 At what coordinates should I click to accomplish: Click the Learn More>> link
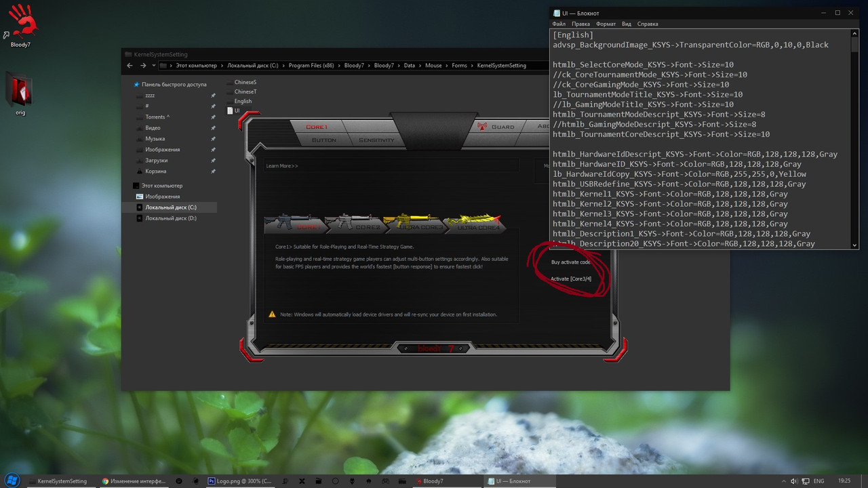point(282,165)
